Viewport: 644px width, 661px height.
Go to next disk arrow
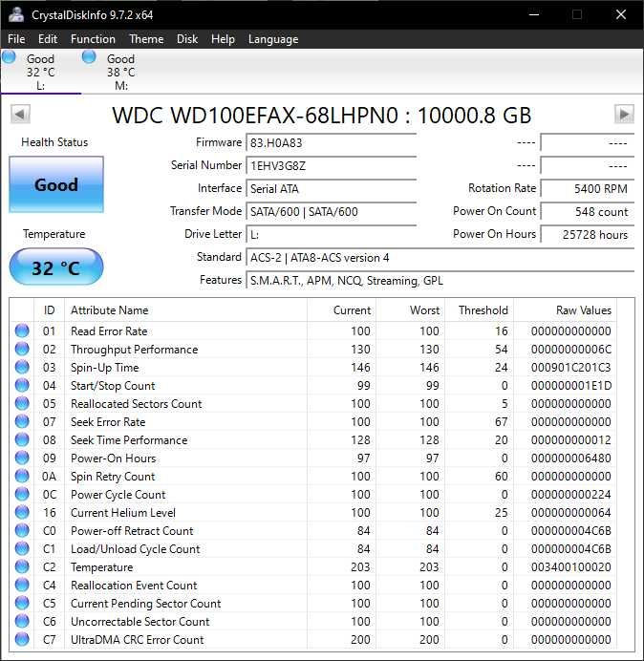pos(624,115)
